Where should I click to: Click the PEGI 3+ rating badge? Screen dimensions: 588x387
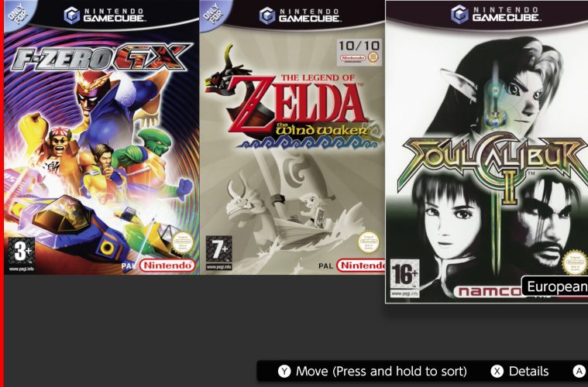[x=22, y=255]
